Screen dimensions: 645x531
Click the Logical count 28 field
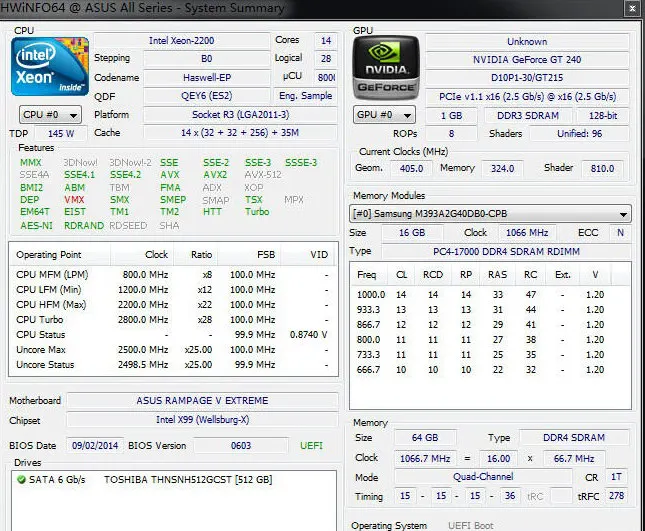point(326,59)
